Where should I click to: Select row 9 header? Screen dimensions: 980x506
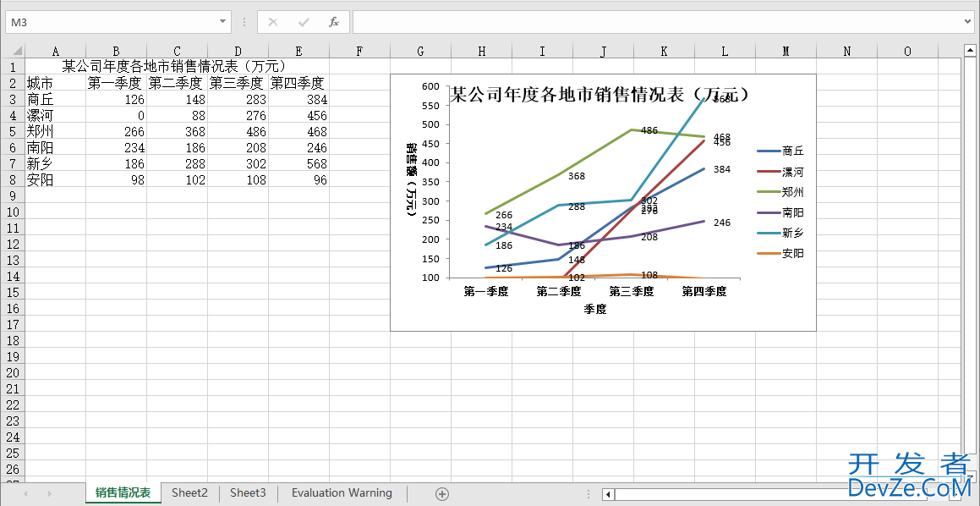pyautogui.click(x=13, y=195)
